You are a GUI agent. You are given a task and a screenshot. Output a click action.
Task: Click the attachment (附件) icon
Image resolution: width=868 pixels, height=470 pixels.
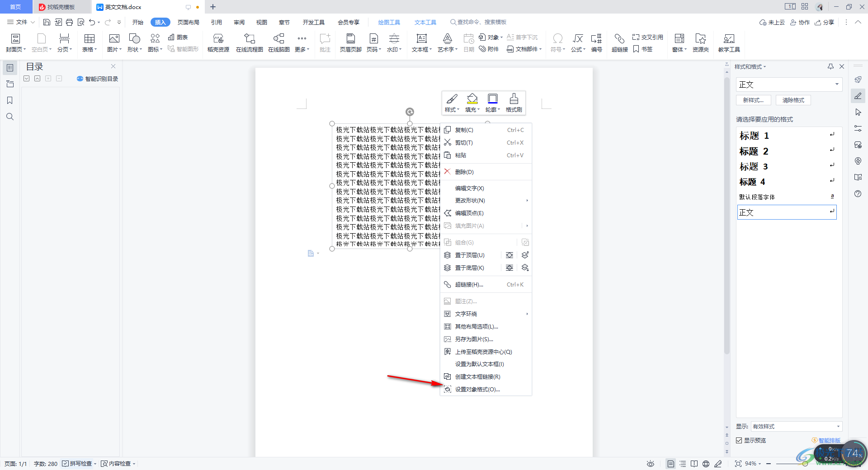click(489, 49)
